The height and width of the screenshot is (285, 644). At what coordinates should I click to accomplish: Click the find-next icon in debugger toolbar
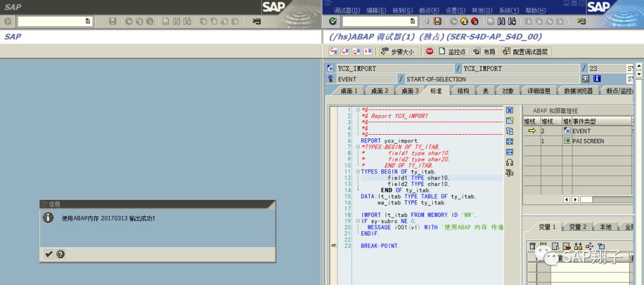512,21
